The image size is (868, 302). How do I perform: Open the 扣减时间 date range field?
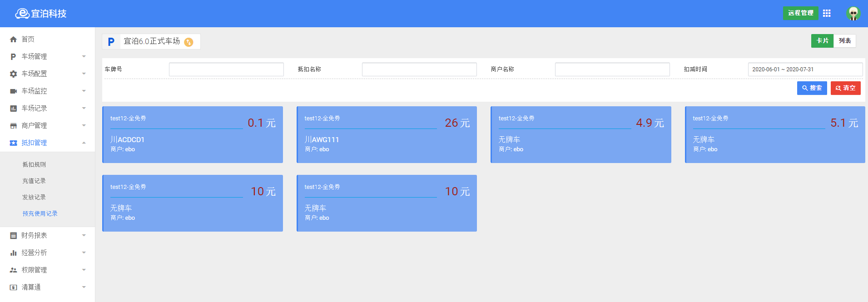pos(805,69)
